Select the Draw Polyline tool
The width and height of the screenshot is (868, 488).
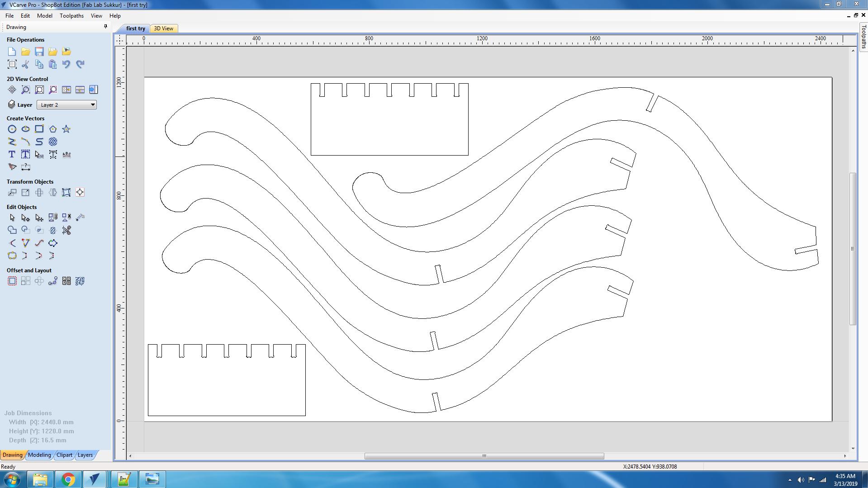12,142
